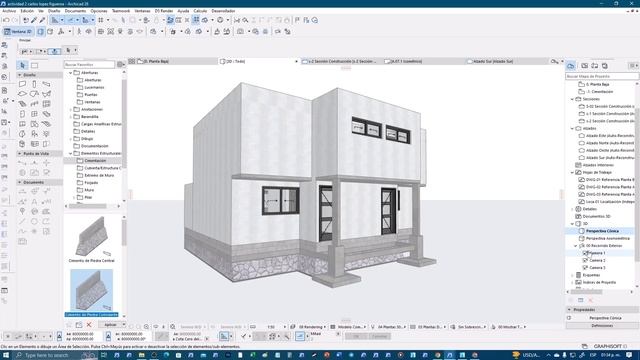640x360 pixels.
Task: Collapse the Punto de Vista toolbox section
Action: (20, 154)
